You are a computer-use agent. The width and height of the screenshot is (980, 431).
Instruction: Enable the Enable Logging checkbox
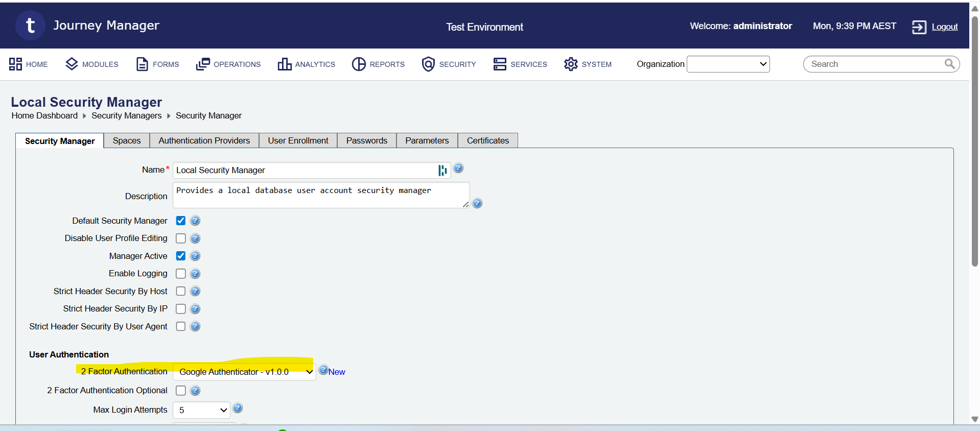click(x=181, y=274)
